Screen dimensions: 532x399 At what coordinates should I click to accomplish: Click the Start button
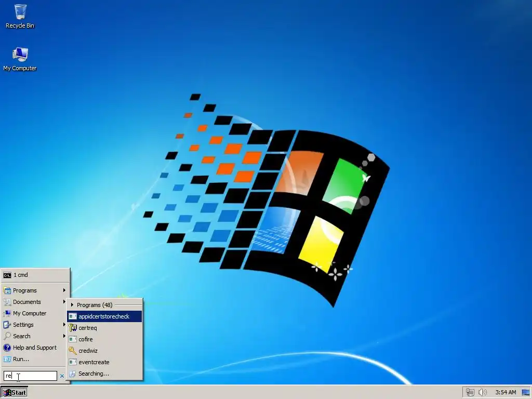pyautogui.click(x=14, y=393)
